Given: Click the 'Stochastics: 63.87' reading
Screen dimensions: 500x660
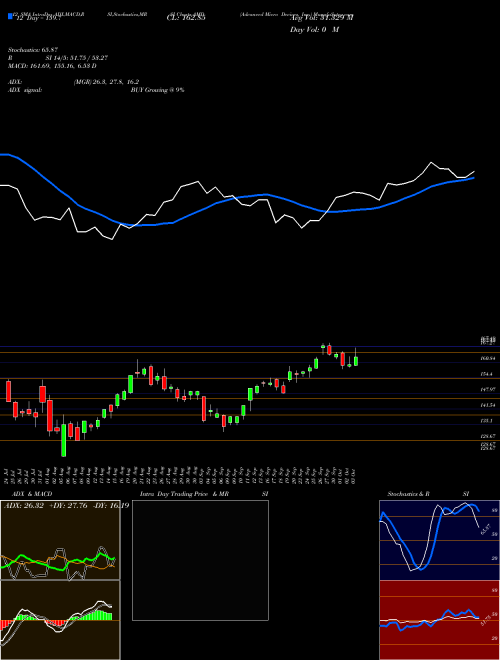Looking at the screenshot, I should click(x=32, y=50).
